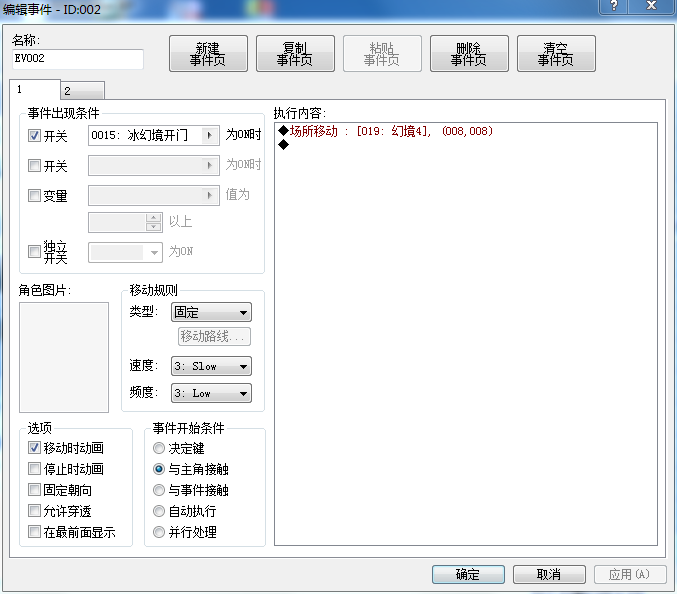
Task: Open the 类型 dropdown showing 固定
Action: point(211,312)
